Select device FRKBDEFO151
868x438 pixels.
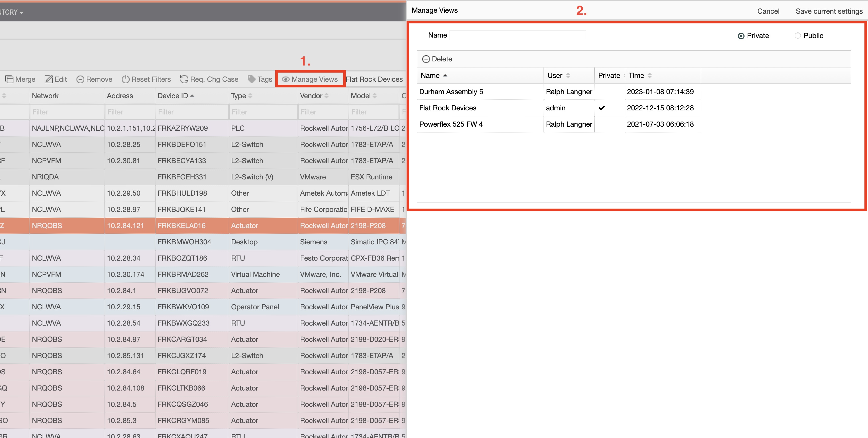(182, 144)
